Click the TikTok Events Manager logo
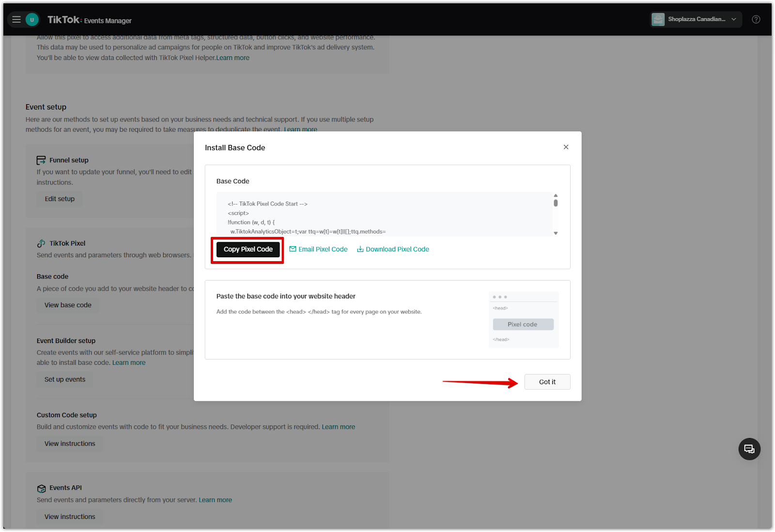The width and height of the screenshot is (775, 532). click(x=90, y=20)
